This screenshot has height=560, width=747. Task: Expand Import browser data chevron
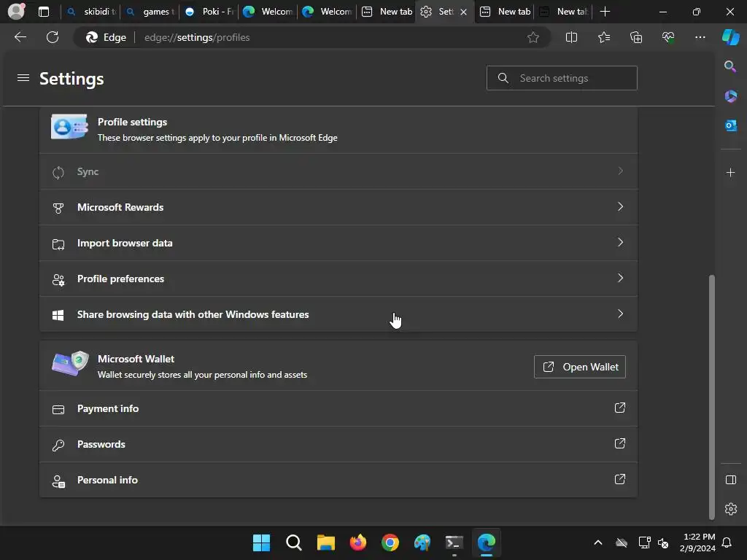point(620,242)
